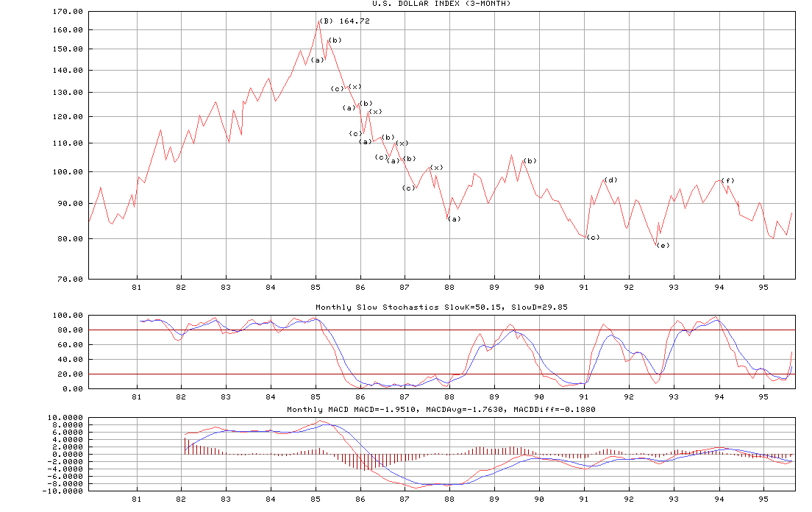The image size is (812, 512).
Task: Click year 95 on the MACD chart axis
Action: click(x=763, y=499)
